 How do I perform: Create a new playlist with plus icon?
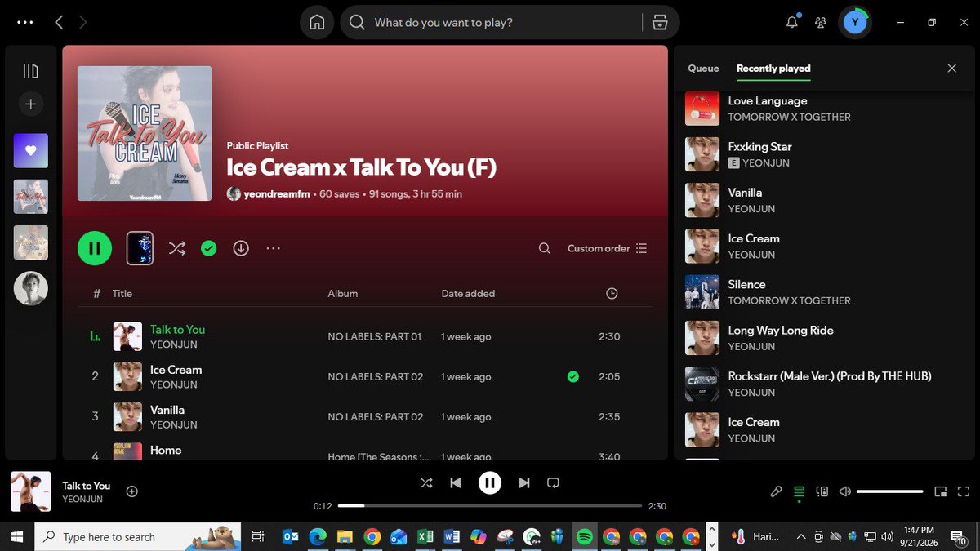[x=30, y=104]
